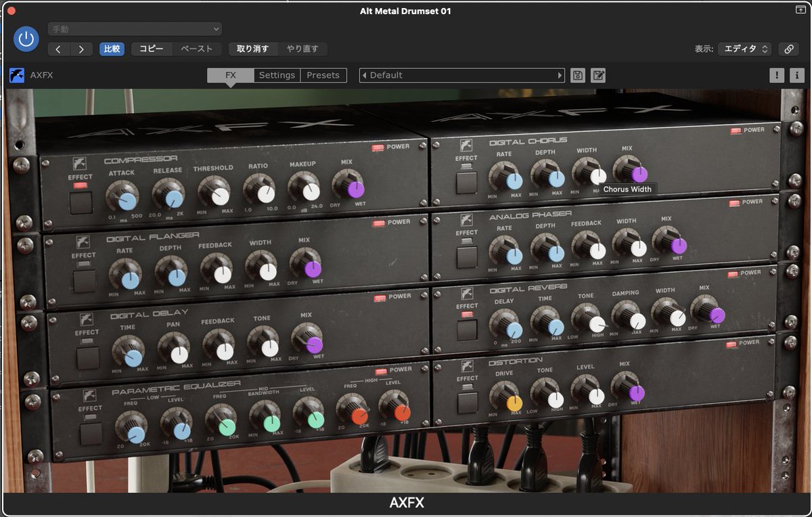Click the Digital Chorus Mix knob
This screenshot has width=812, height=517.
[631, 169]
